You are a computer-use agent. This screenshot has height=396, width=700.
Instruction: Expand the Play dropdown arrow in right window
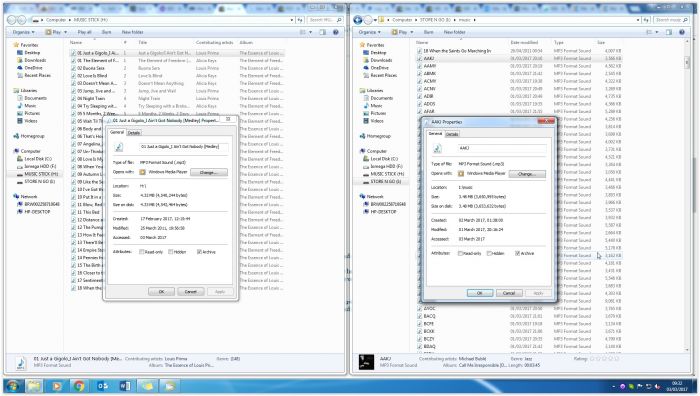(x=412, y=32)
